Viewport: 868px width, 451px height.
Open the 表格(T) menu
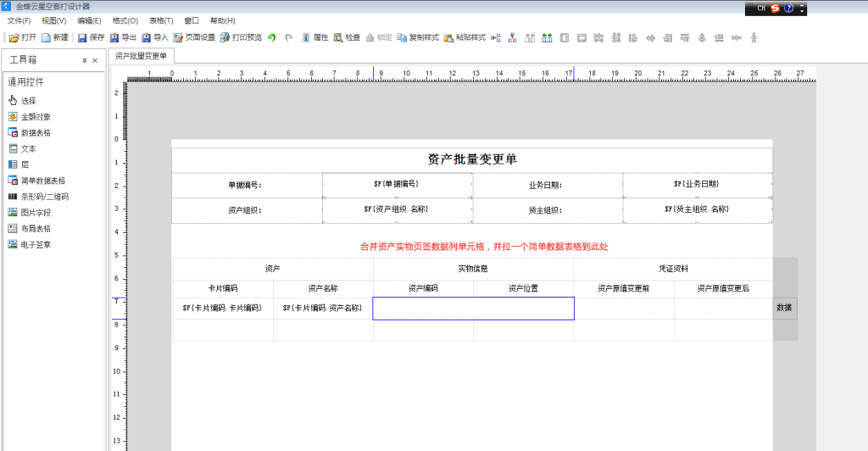(161, 20)
